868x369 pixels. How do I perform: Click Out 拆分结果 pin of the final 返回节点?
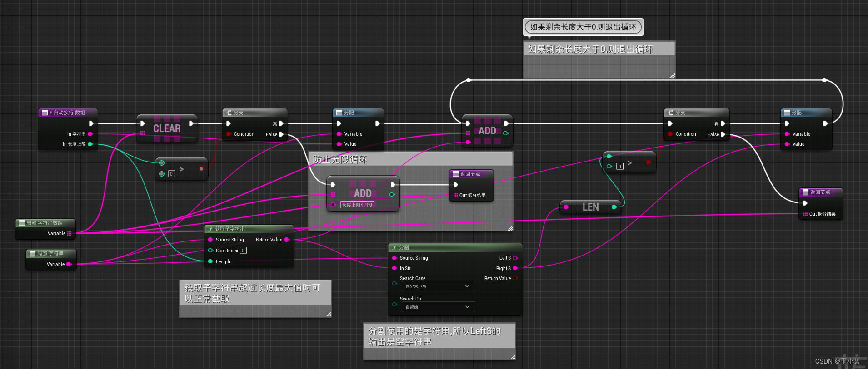805,214
